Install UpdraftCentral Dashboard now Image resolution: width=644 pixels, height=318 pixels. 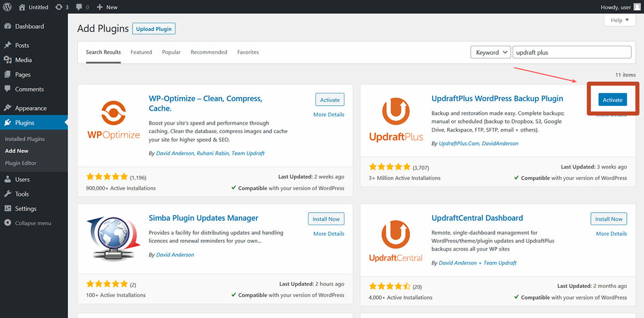[x=609, y=219]
